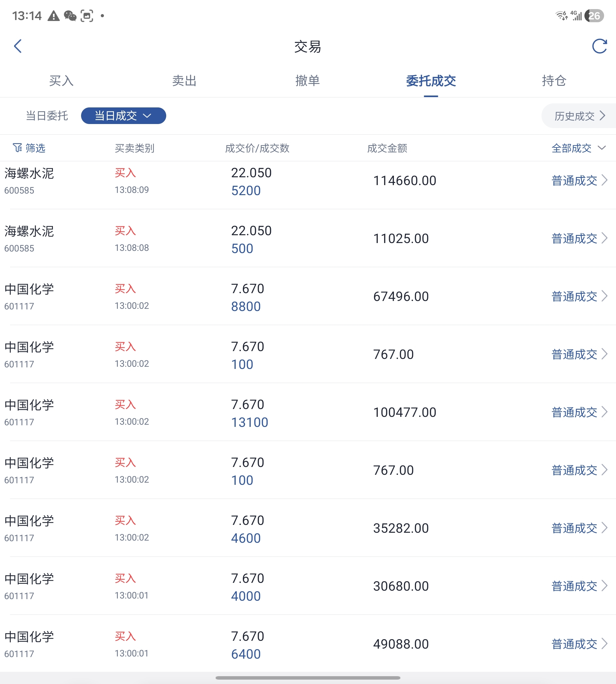Open 历史成交 history expander
This screenshot has width=616, height=684.
click(579, 116)
